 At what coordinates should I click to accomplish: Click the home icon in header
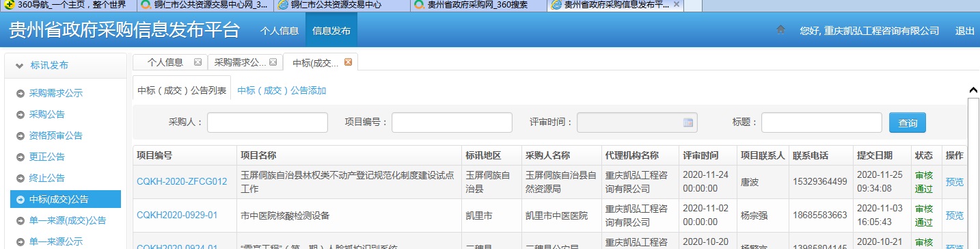coord(781,30)
